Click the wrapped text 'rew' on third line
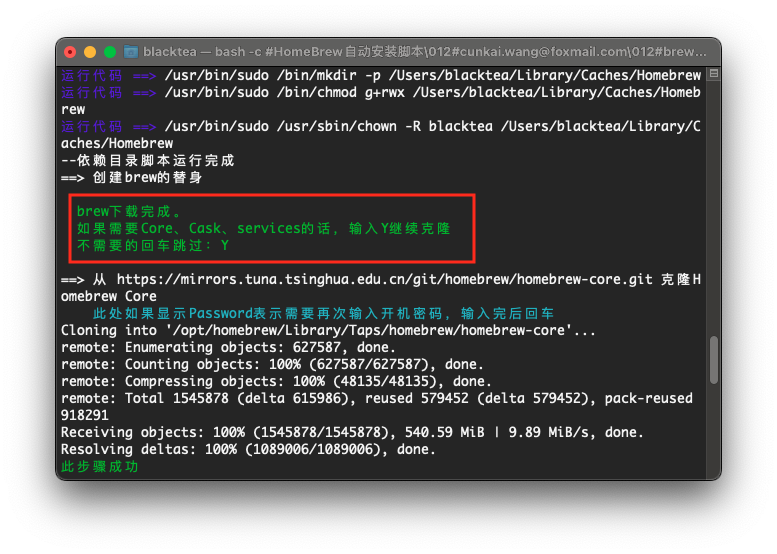This screenshot has height=554, width=777. point(73,110)
